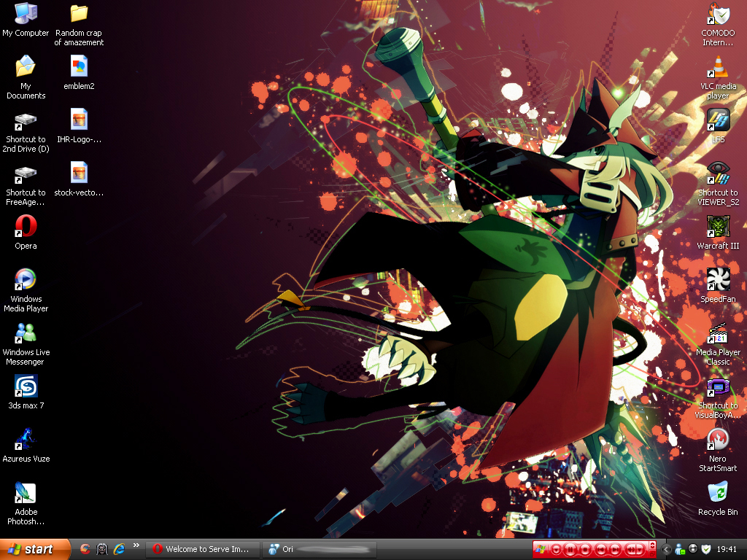Launch CCleaner from Quick Launch bar
Image resolution: width=747 pixels, height=560 pixels.
point(85,549)
